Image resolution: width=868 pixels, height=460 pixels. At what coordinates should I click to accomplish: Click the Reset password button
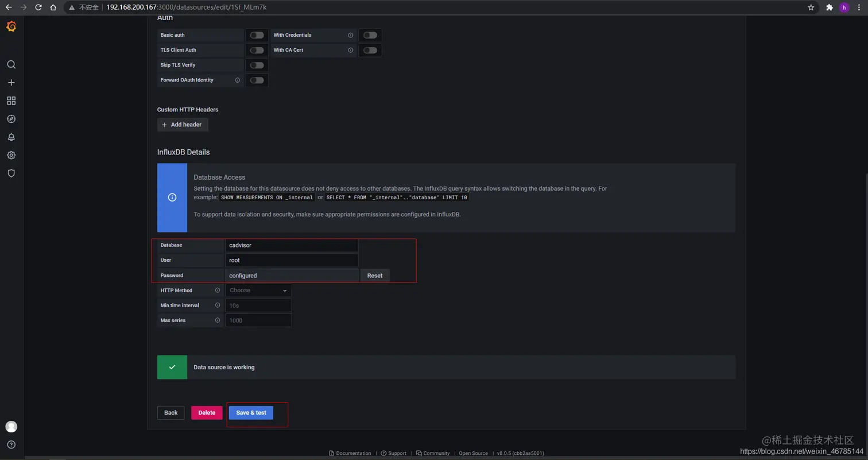click(375, 276)
